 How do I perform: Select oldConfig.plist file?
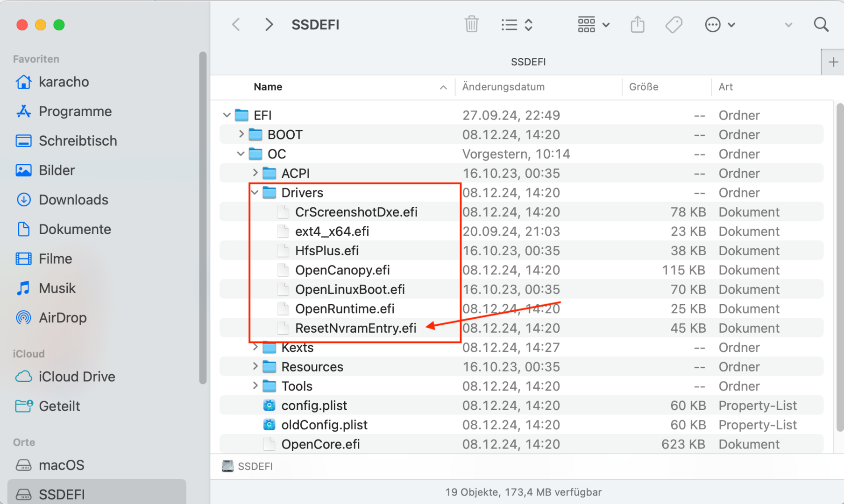[x=521, y=425]
